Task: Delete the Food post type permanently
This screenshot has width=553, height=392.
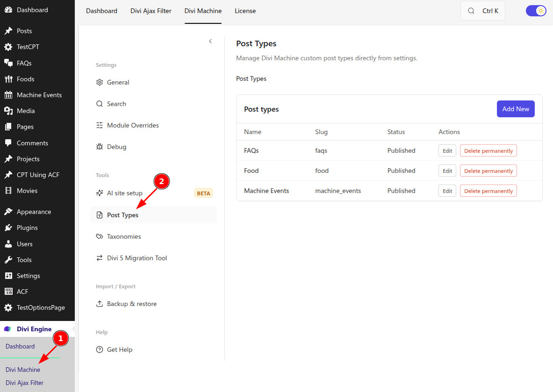Action: (488, 171)
